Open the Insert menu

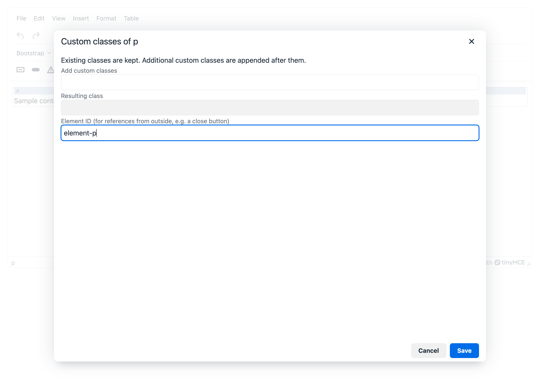(81, 18)
